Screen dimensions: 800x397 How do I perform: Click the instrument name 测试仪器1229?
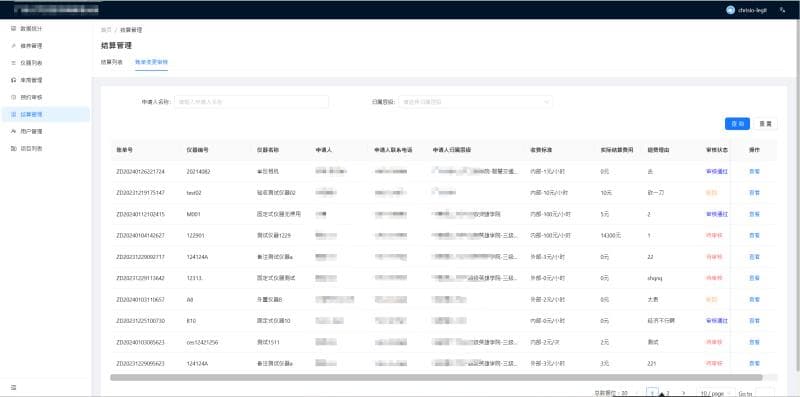tap(273, 235)
